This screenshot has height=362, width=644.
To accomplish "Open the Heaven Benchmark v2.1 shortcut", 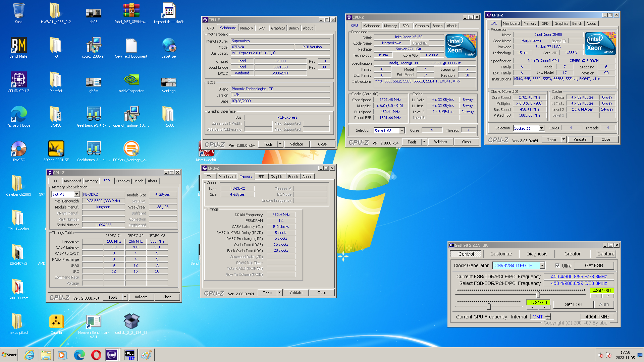I will [94, 326].
